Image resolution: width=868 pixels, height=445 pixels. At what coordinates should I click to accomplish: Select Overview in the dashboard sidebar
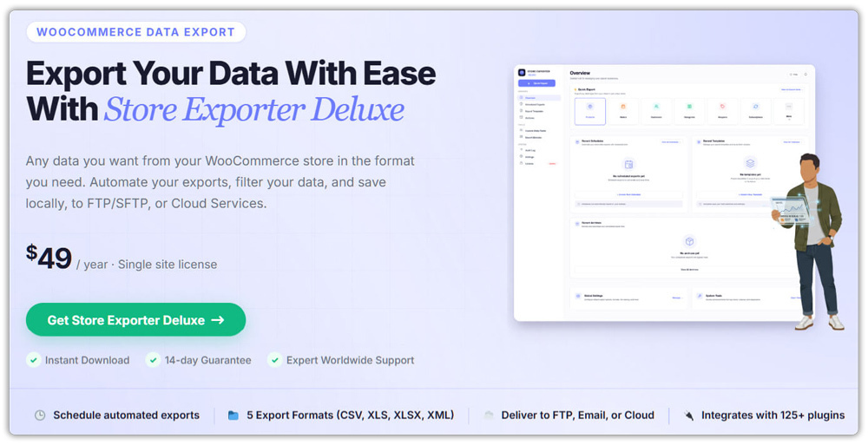(539, 97)
